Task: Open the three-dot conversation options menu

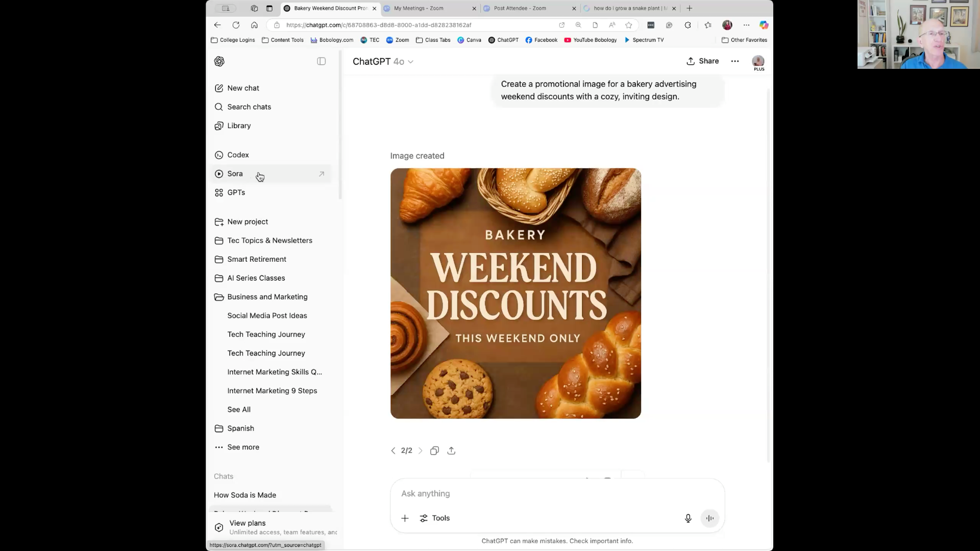Action: [x=735, y=61]
